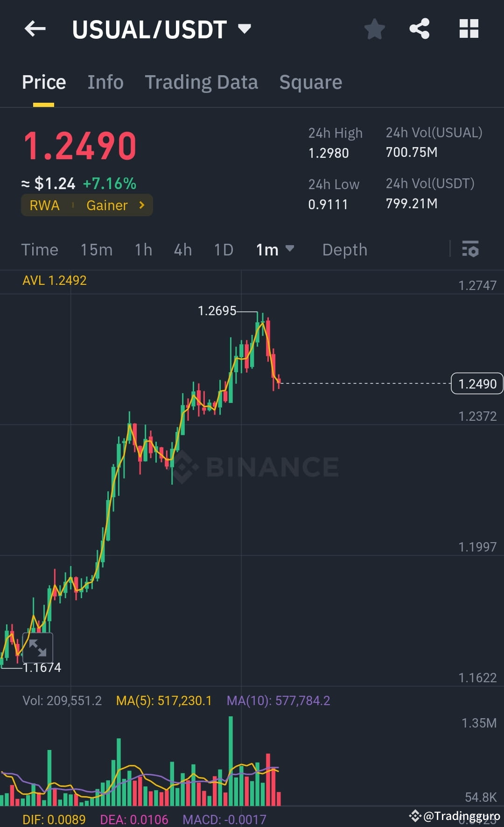The image size is (504, 827).
Task: Switch to the Info tab
Action: (105, 82)
